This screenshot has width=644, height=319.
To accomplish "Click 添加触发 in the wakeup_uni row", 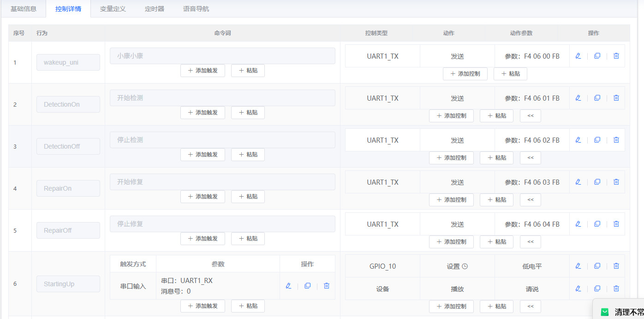I will tap(203, 70).
